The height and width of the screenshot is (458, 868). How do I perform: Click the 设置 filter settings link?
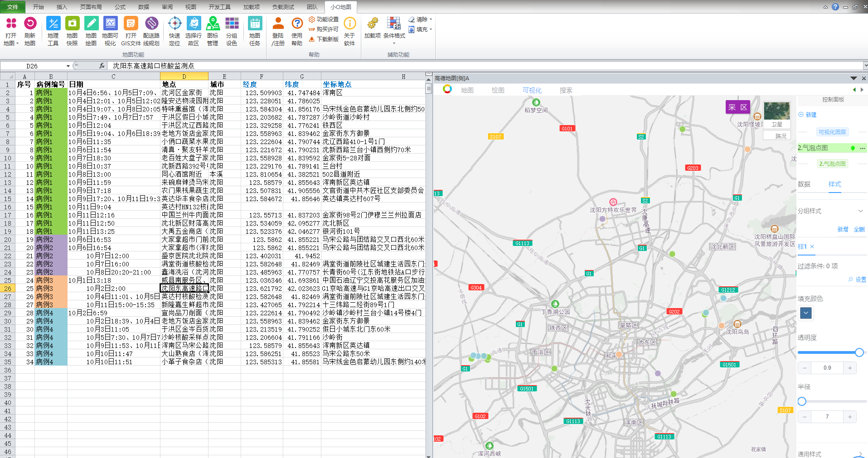(x=858, y=280)
